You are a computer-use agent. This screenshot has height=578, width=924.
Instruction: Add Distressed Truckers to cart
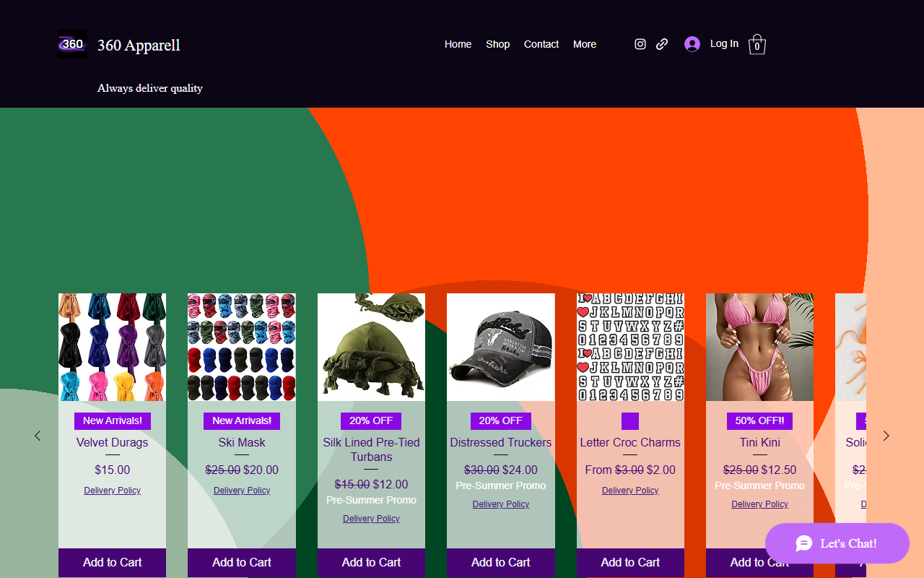click(x=501, y=562)
